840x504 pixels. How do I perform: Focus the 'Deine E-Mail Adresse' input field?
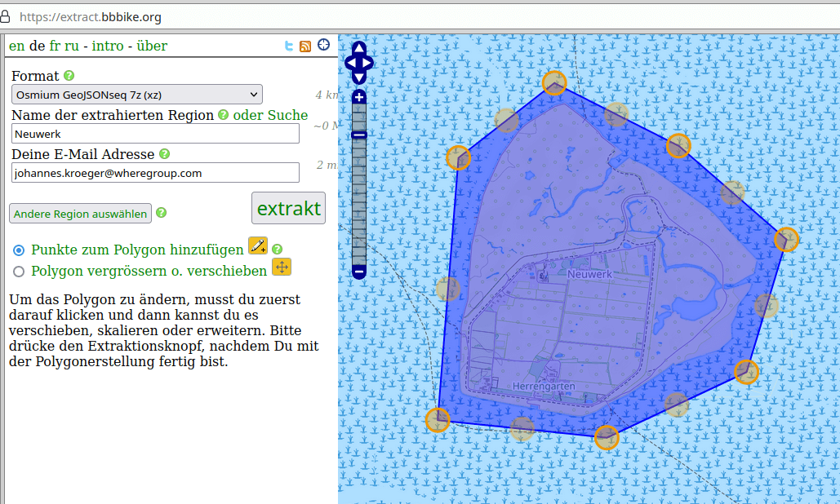coord(155,173)
